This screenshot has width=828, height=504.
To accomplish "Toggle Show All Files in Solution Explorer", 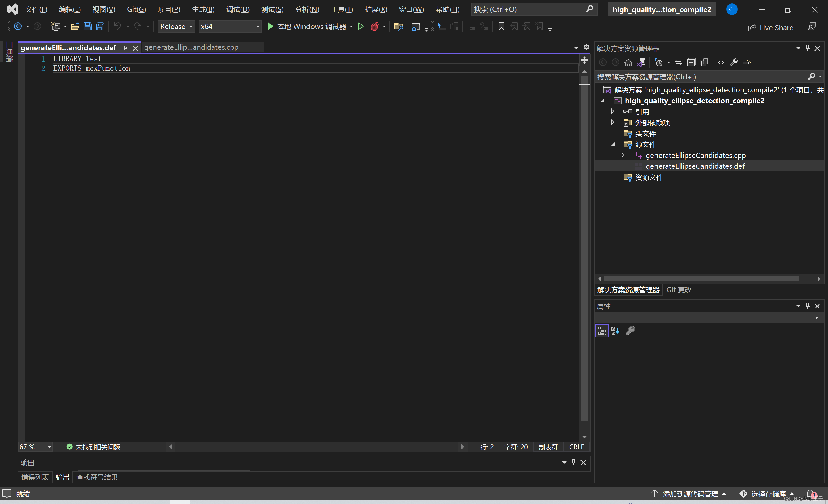I will coord(704,62).
